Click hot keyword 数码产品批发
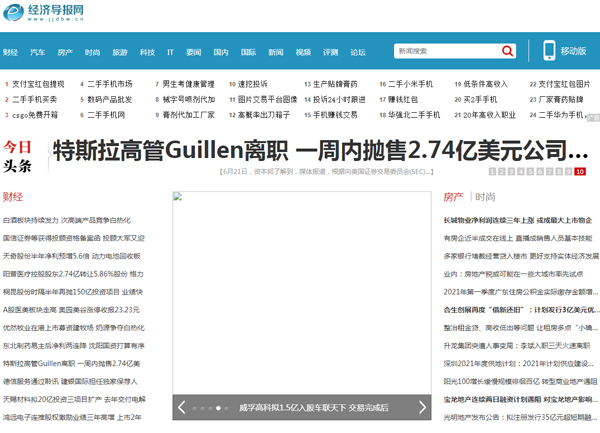Viewport: 600px width, 433px height. [x=110, y=99]
